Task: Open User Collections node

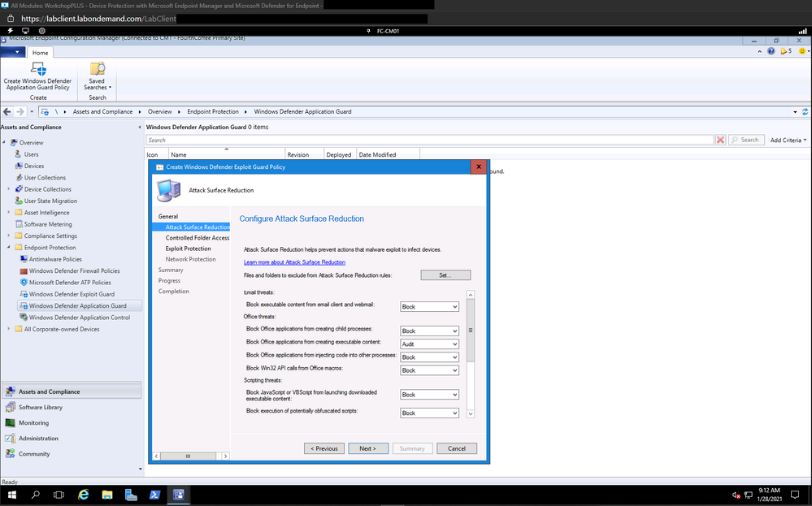Action: (45, 177)
